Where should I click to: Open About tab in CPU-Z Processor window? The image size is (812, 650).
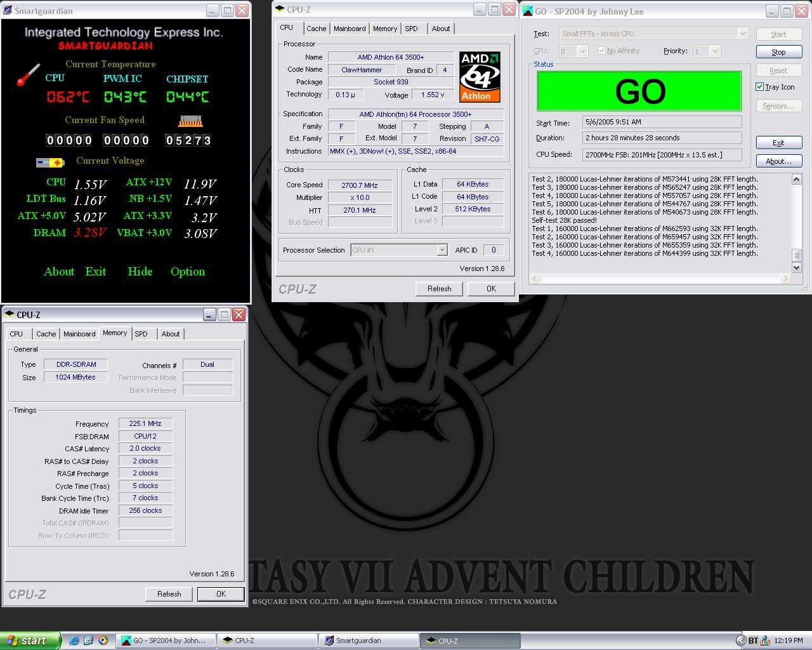tap(441, 29)
